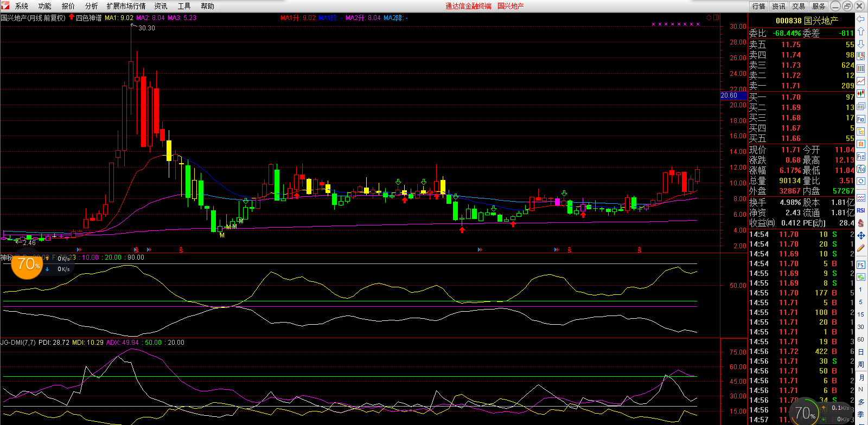This screenshot has height=425, width=868.
Task: Click the F10 company info icon
Action: (x=861, y=119)
